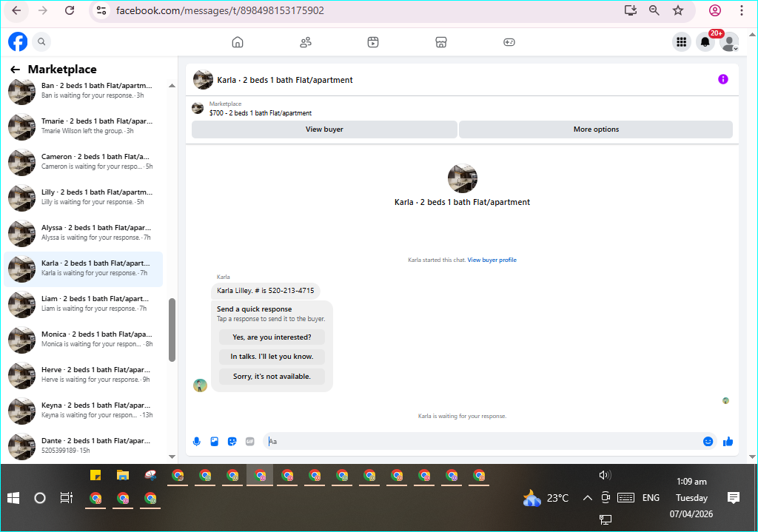
Task: Open the Windows notification center
Action: 734,498
